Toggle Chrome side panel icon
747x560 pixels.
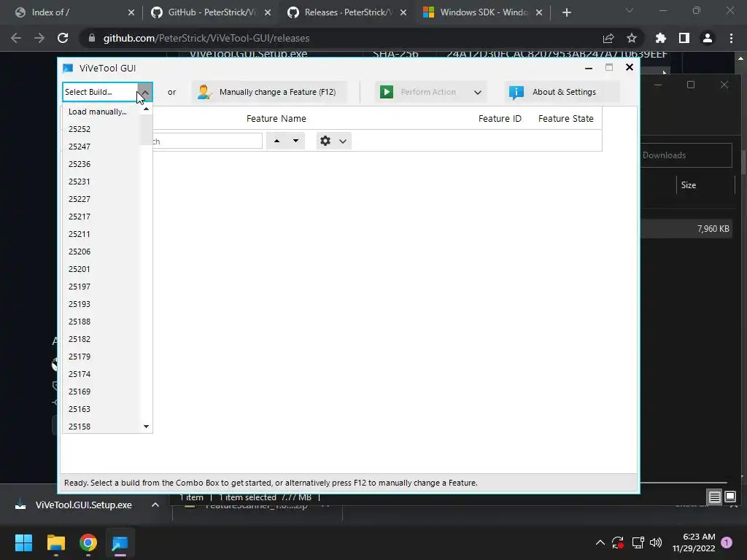(x=684, y=38)
